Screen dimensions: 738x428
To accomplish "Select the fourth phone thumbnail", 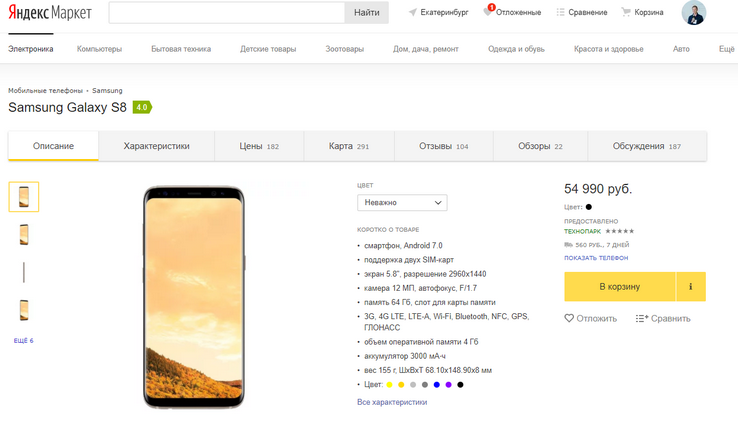I will [24, 310].
